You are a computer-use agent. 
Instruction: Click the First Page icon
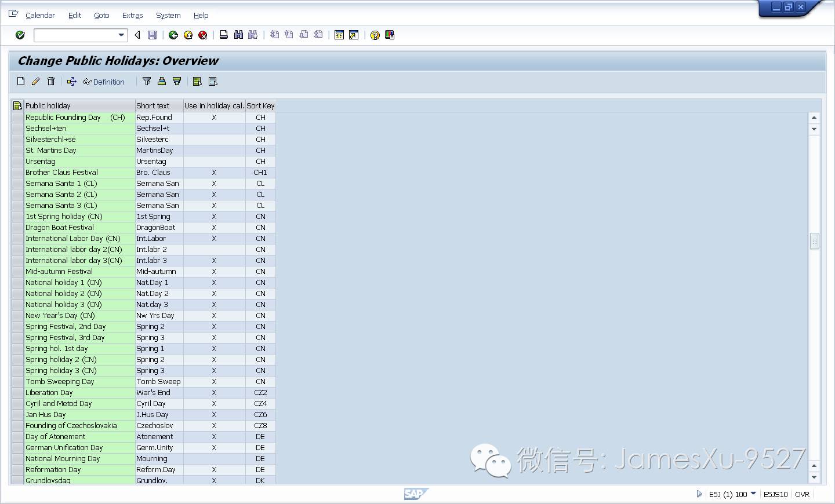(x=274, y=35)
